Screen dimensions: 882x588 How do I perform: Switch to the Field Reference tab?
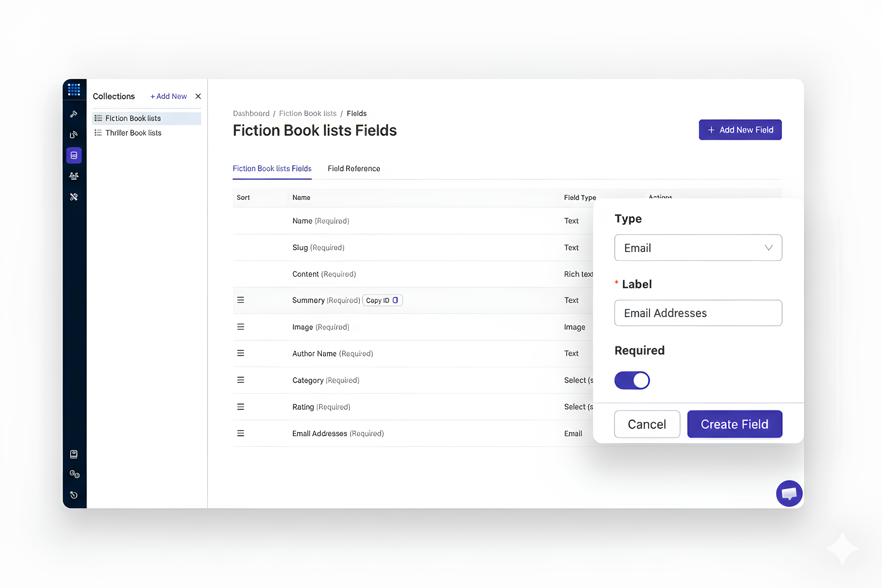click(354, 169)
